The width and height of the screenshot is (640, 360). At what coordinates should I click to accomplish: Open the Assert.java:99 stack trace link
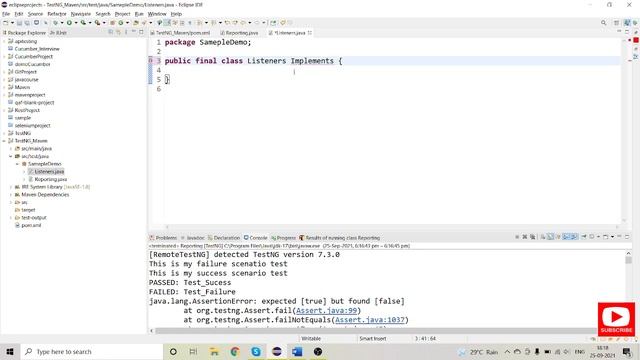click(x=327, y=311)
